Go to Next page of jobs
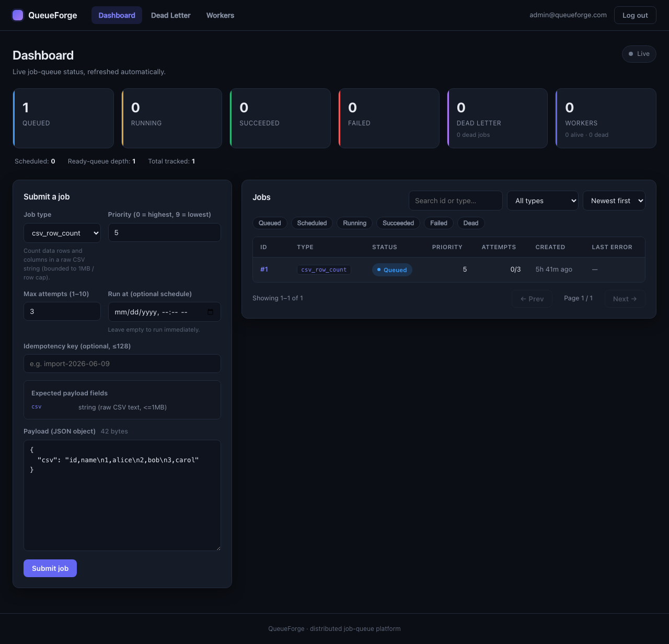669x644 pixels. (x=625, y=299)
